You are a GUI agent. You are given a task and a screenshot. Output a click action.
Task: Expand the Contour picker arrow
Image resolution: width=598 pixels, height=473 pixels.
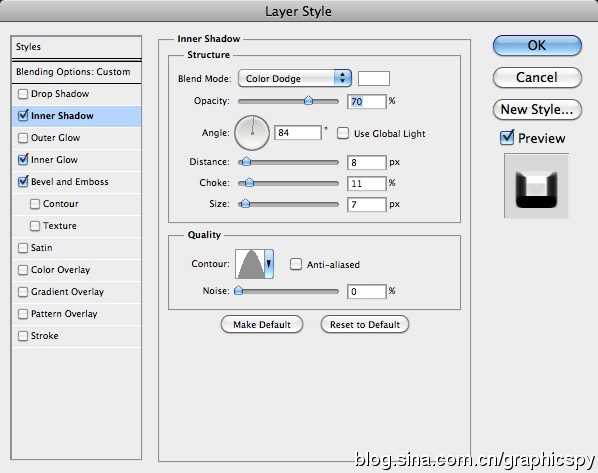click(x=269, y=264)
